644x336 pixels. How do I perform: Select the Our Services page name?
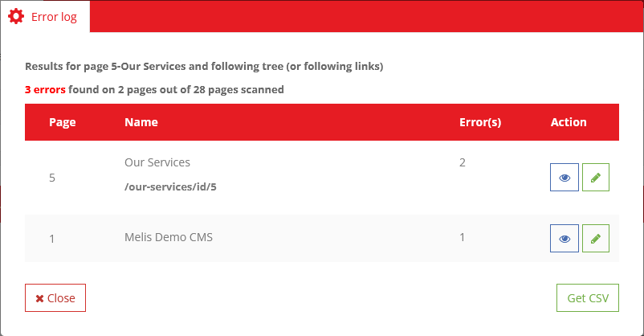coord(157,162)
